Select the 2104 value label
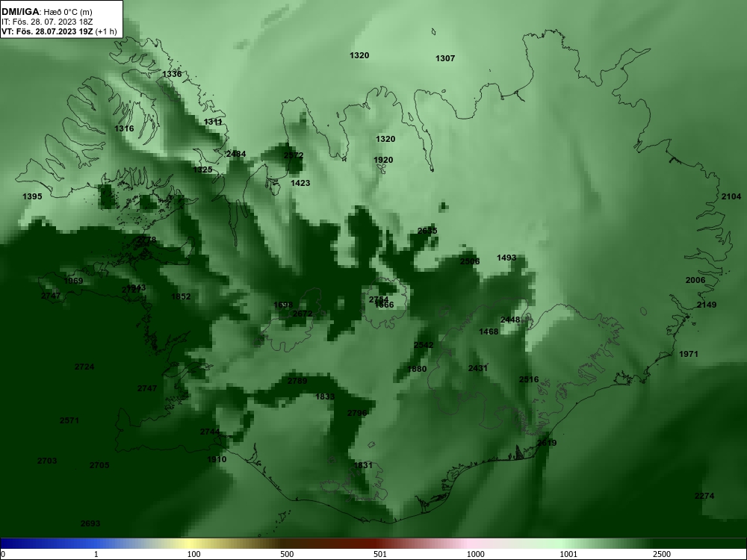This screenshot has height=560, width=747. pos(731,196)
